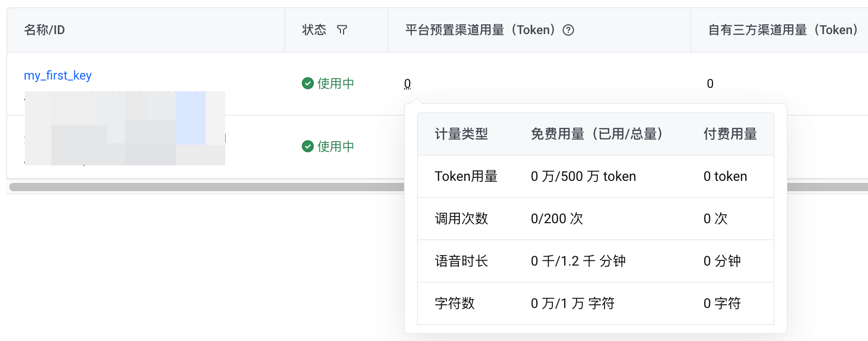This screenshot has width=868, height=341.
Task: Click the 免费用量（已用/总量）popup header
Action: click(596, 134)
